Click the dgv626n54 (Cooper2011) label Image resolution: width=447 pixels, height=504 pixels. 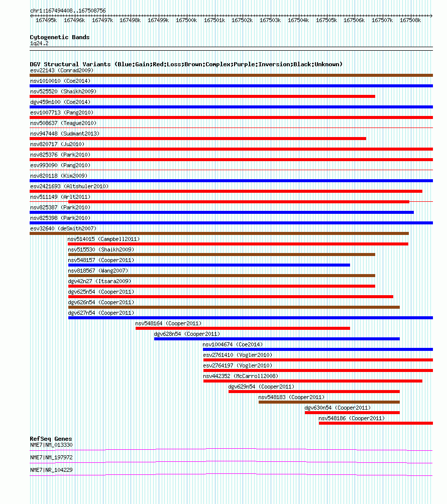(101, 303)
